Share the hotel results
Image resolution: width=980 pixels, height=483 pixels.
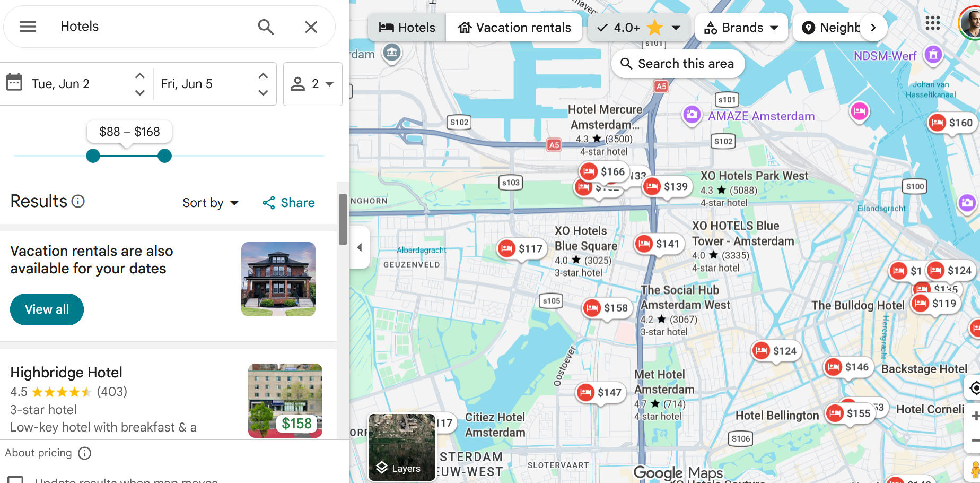point(288,203)
